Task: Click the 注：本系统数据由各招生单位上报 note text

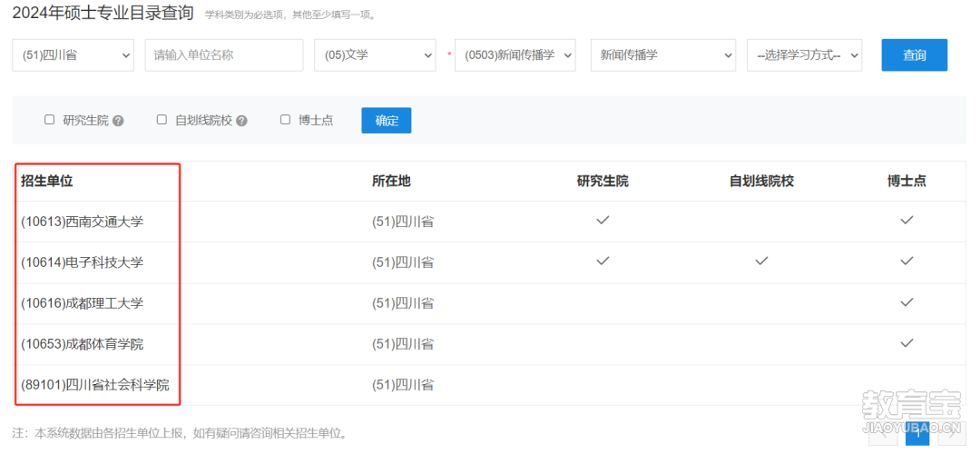Action: tap(180, 433)
